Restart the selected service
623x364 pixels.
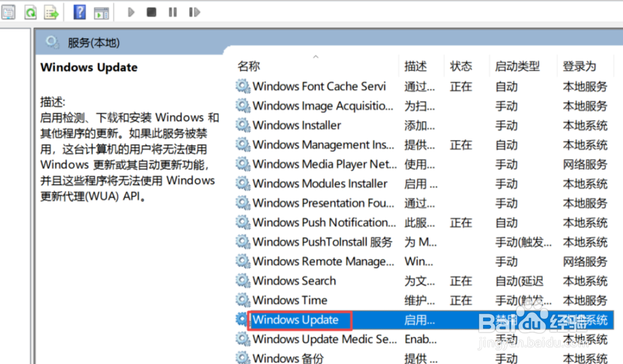tap(194, 12)
